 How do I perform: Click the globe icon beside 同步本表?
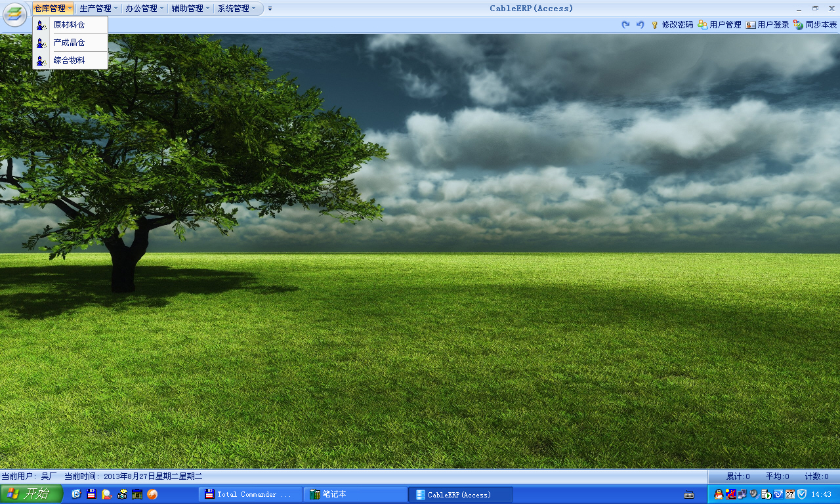(798, 25)
